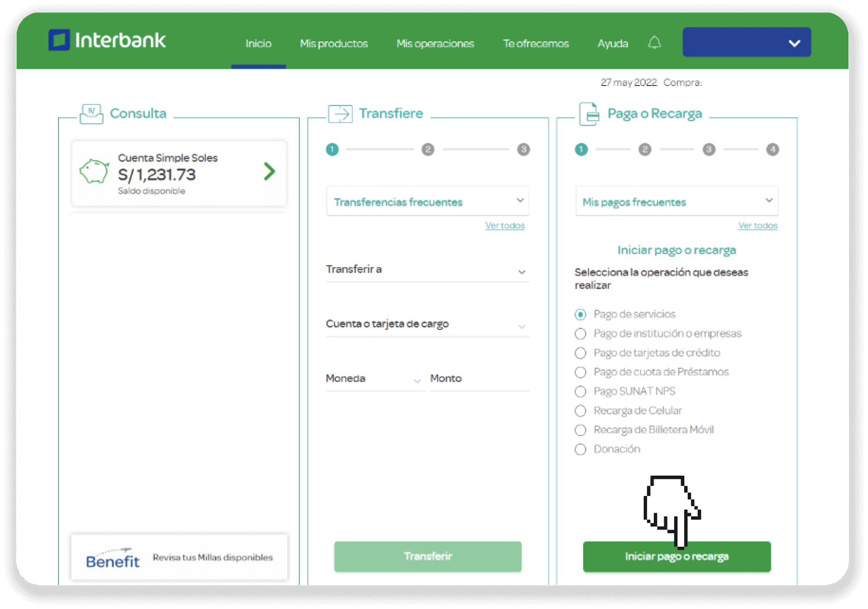Click the Transfiere arrow icon
Image resolution: width=868 pixels, height=609 pixels.
[x=340, y=114]
